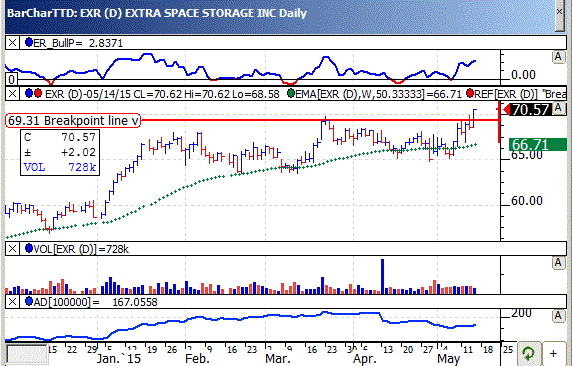Close the AD[100000] indicator pane
Screen dimensions: 572x366
coord(12,302)
